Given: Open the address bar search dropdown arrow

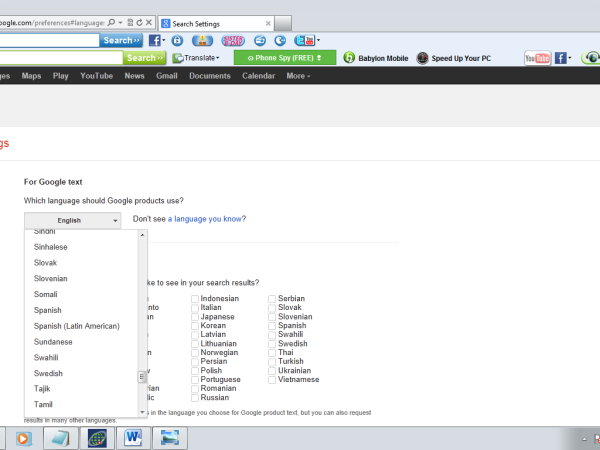Looking at the screenshot, I should click(x=120, y=23).
